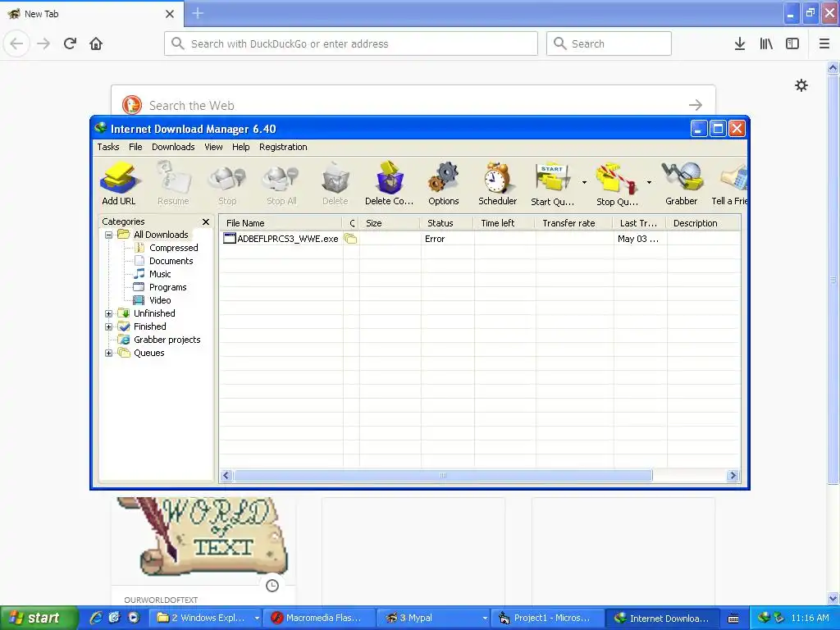Open the browser library icon
The image size is (840, 630).
(x=766, y=44)
